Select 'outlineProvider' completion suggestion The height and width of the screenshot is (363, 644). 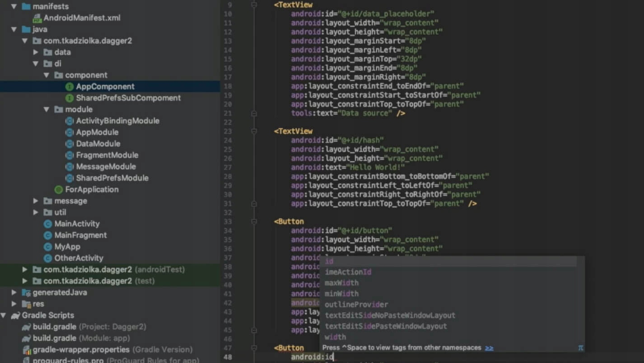(448, 305)
